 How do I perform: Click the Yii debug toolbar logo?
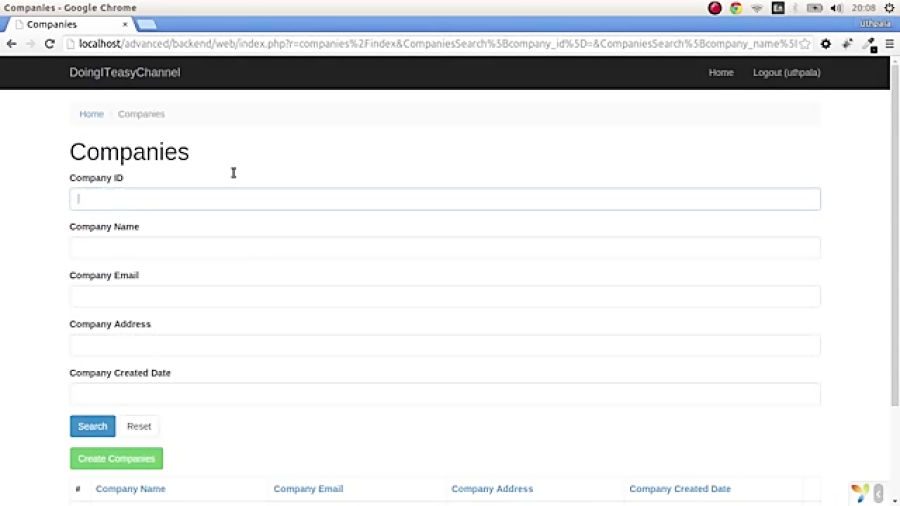tap(859, 492)
